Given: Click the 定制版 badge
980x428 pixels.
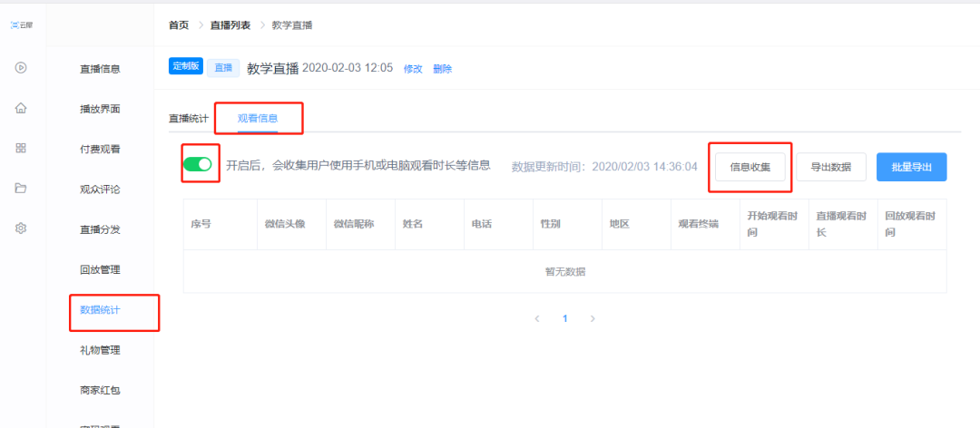Looking at the screenshot, I should pyautogui.click(x=186, y=66).
